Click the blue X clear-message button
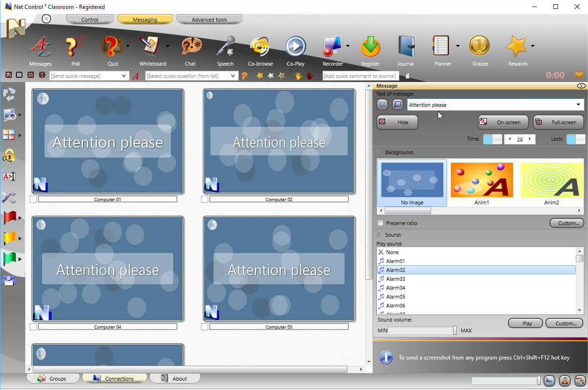588x390 pixels. [382, 105]
